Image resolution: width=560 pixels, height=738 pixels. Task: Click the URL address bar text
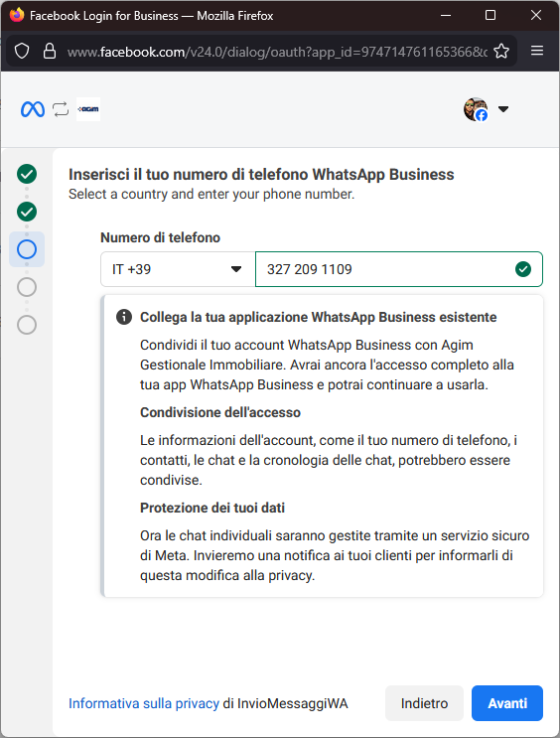277,52
